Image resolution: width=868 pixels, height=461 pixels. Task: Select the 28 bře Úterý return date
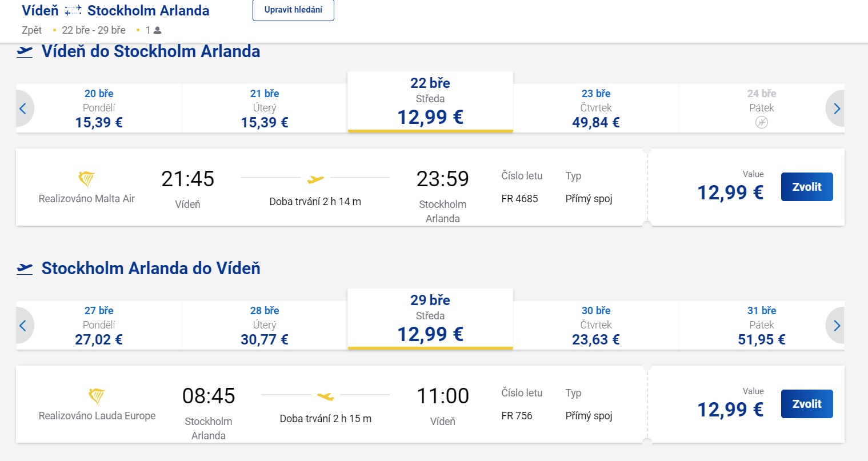pyautogui.click(x=265, y=325)
